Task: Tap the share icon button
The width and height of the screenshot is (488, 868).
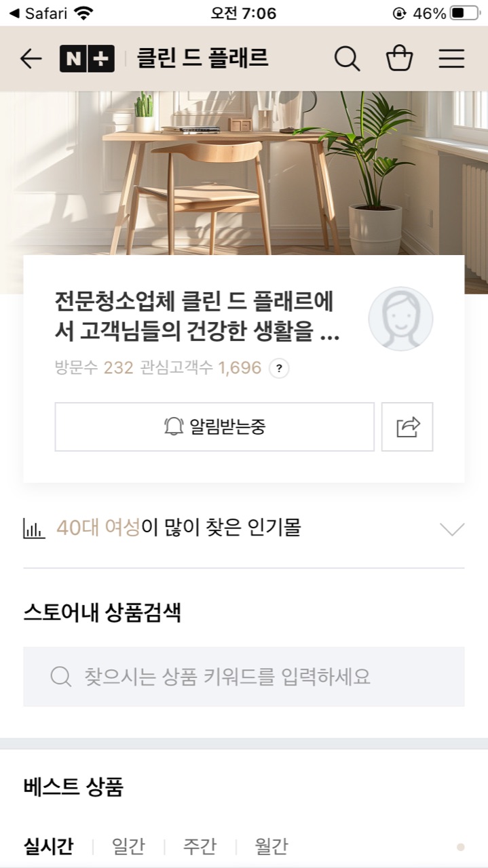Action: click(x=407, y=427)
